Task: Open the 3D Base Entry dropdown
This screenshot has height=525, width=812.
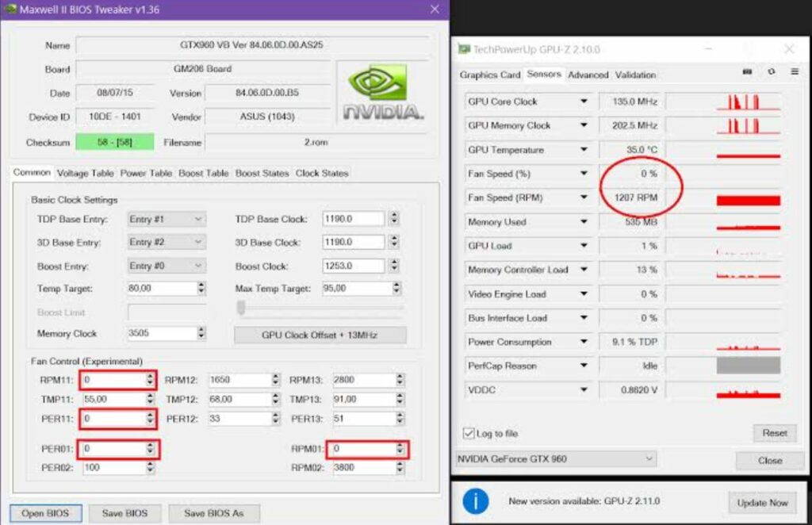Action: [166, 242]
